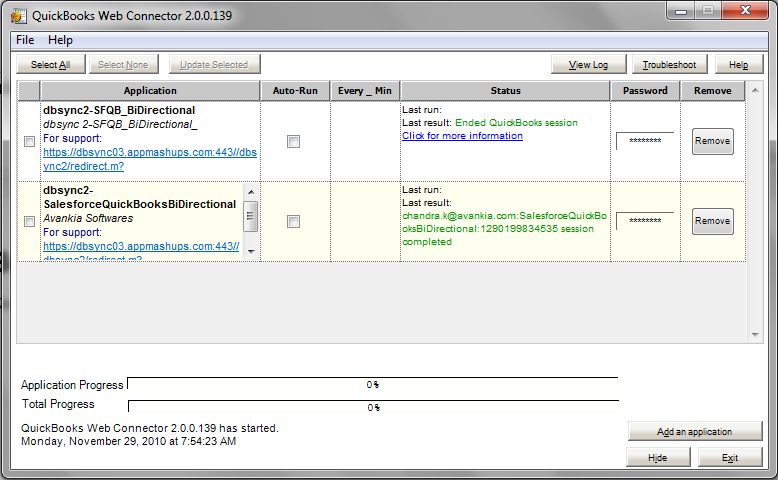Click Add an application button

click(x=694, y=432)
